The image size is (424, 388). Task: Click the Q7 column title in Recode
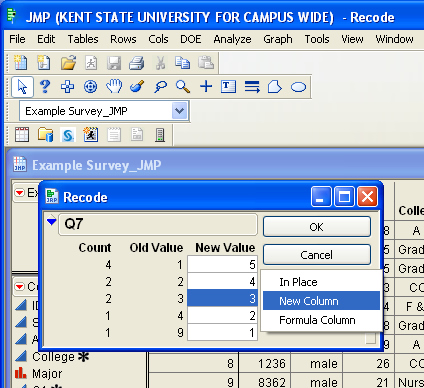tap(158, 224)
